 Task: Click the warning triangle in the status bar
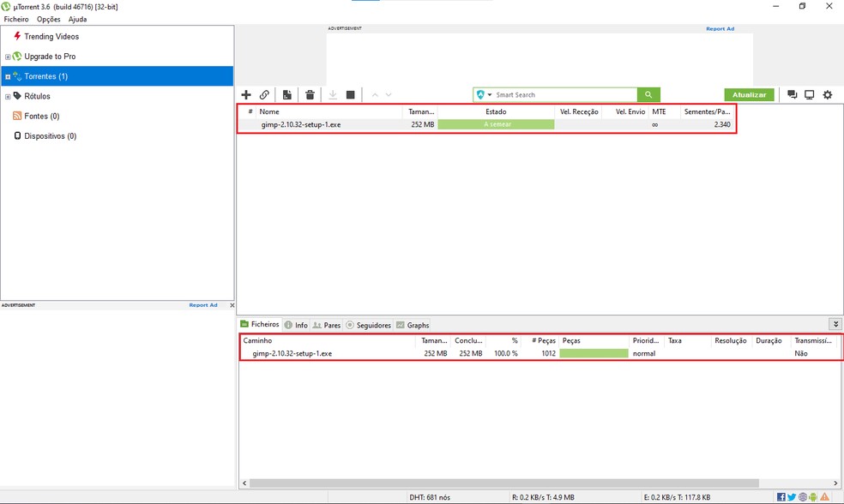(x=823, y=496)
